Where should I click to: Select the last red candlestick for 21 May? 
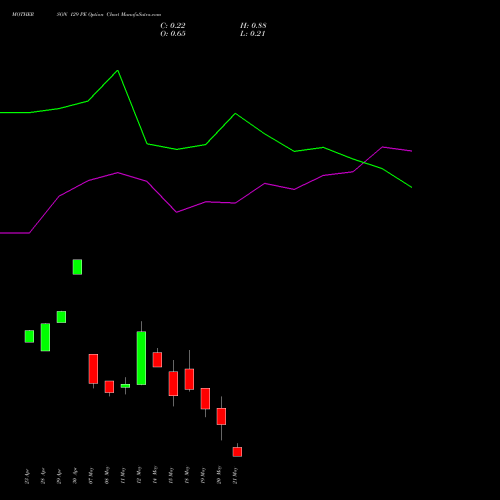[237, 452]
